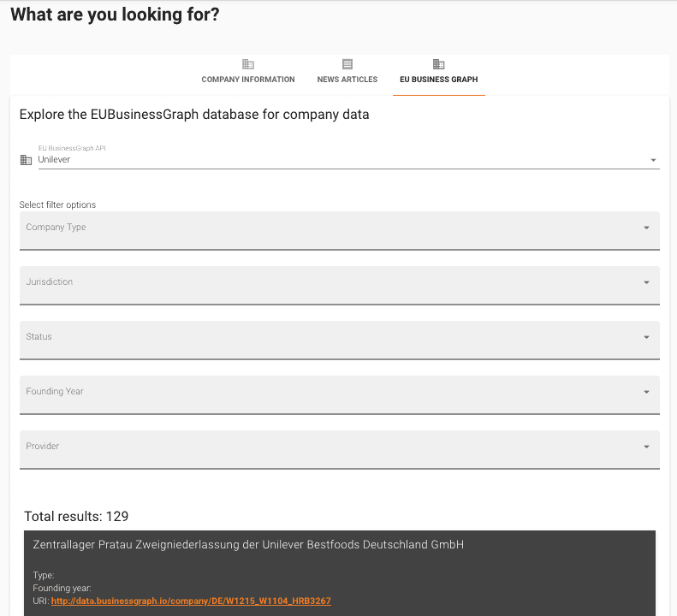This screenshot has height=616, width=677.
Task: Open the data.businessgraph.io company URI link
Action: [191, 601]
